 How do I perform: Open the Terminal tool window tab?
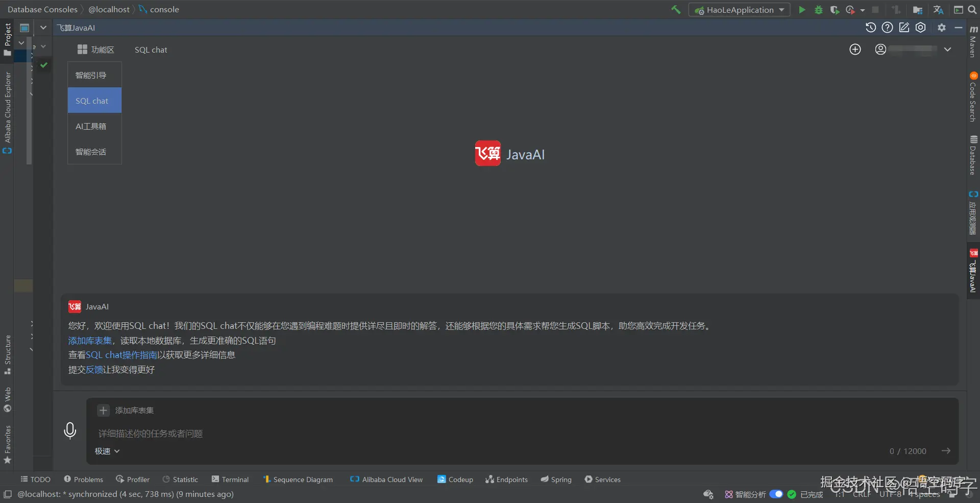point(230,479)
